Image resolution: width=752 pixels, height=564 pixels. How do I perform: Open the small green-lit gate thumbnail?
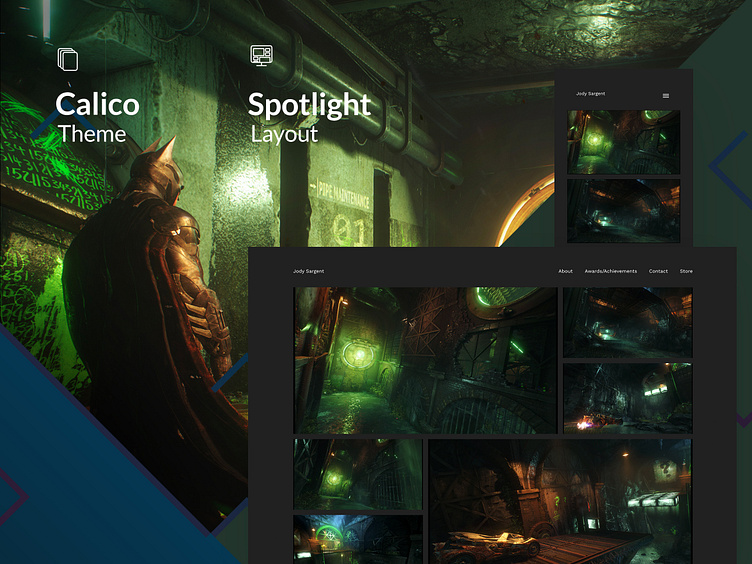(x=358, y=474)
